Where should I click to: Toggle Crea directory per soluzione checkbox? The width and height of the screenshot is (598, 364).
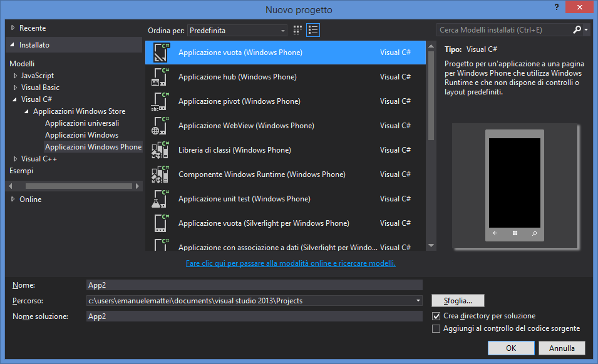tap(436, 316)
